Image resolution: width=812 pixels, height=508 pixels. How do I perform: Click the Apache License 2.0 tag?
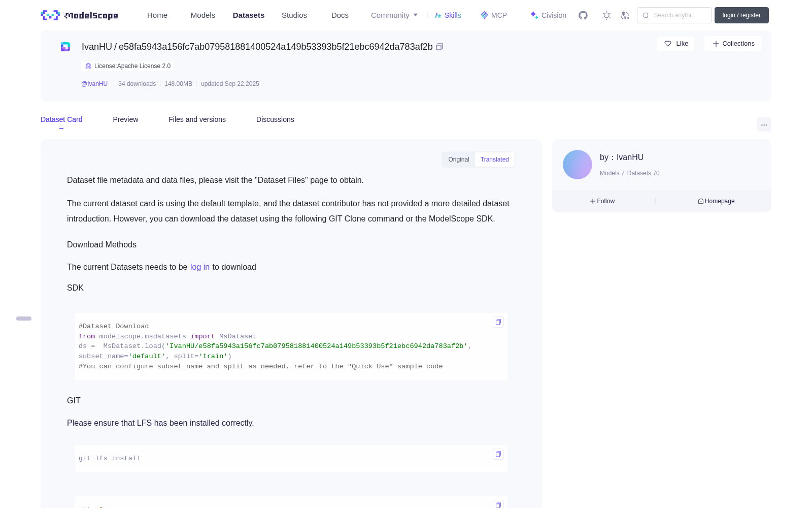[x=127, y=66]
